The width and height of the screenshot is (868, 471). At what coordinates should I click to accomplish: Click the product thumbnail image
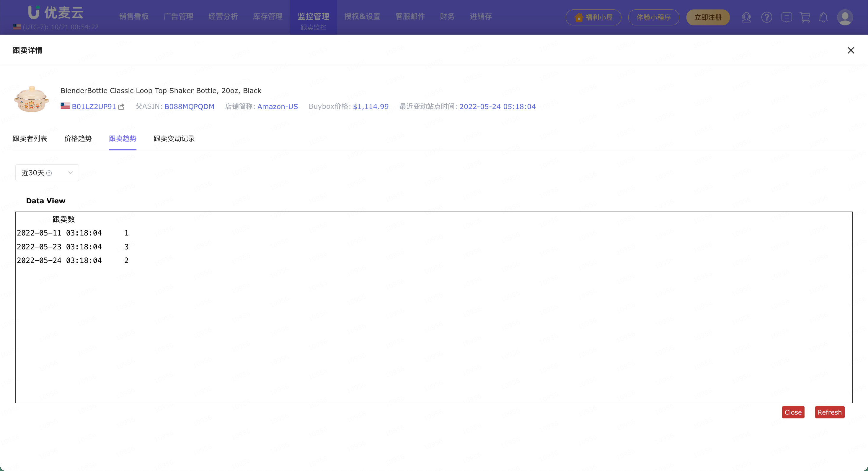(32, 99)
